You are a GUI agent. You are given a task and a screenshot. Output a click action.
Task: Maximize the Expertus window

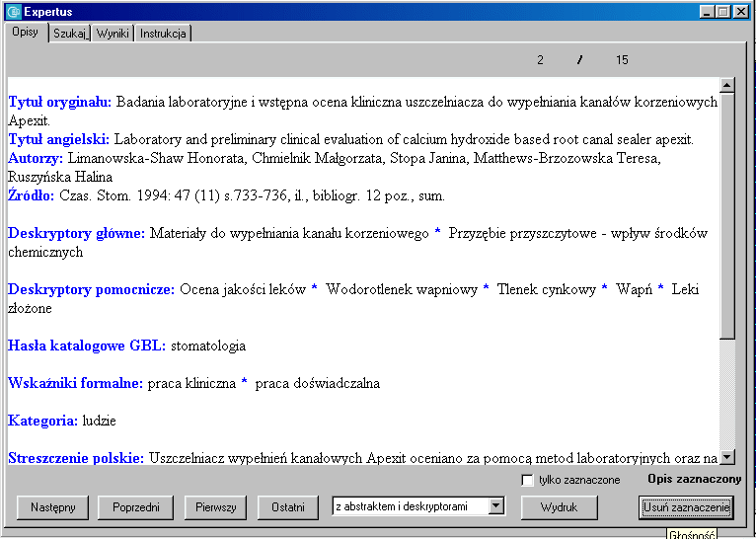tap(724, 11)
